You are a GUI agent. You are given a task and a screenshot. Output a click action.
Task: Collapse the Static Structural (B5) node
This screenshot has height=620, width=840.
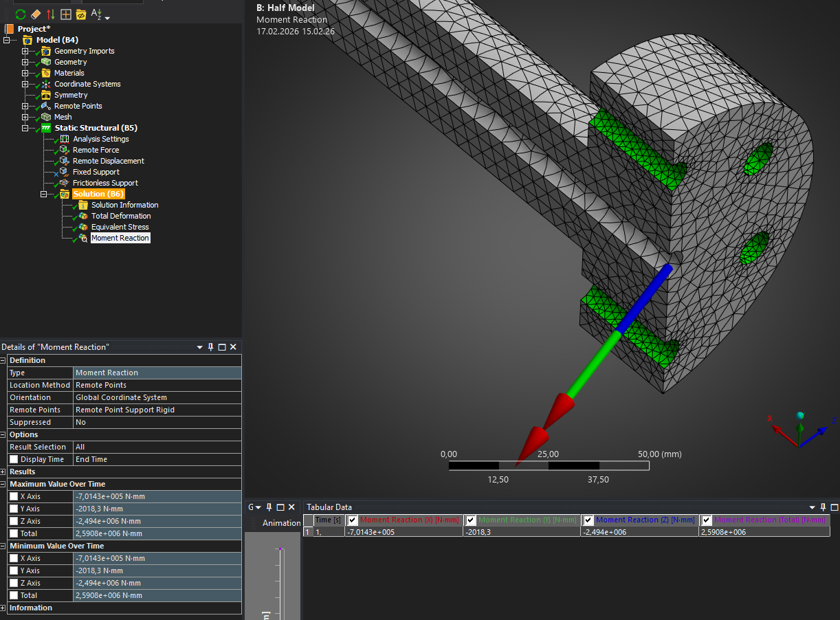coord(25,128)
